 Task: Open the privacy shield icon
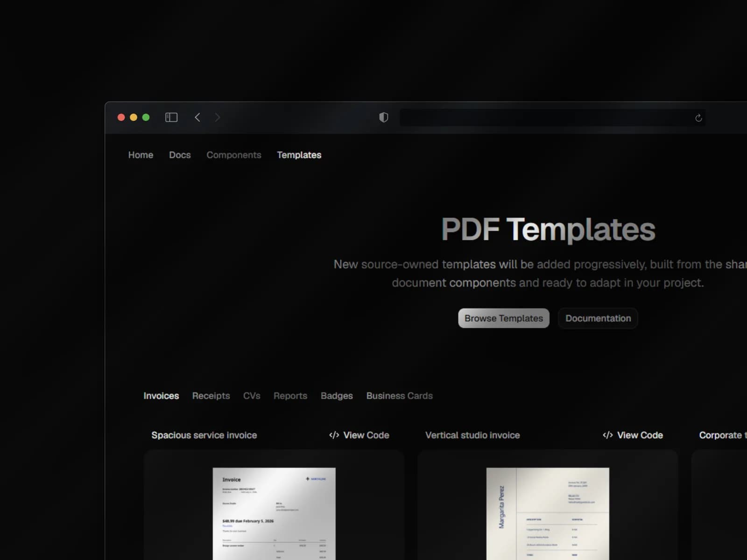coord(384,118)
